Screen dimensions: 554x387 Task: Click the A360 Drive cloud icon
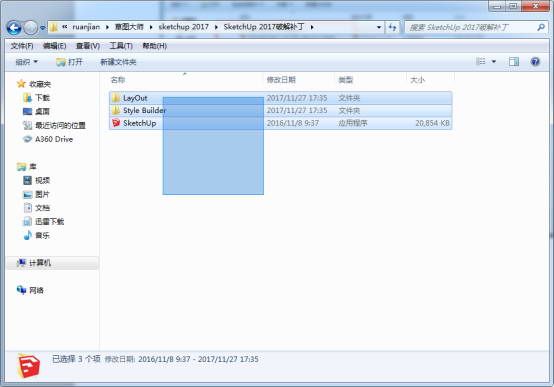pyautogui.click(x=27, y=139)
